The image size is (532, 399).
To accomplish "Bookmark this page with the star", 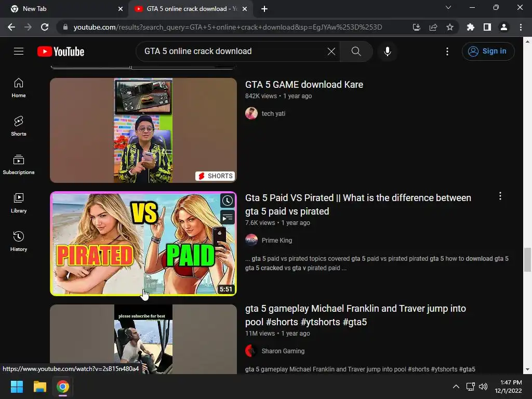I will (x=450, y=27).
